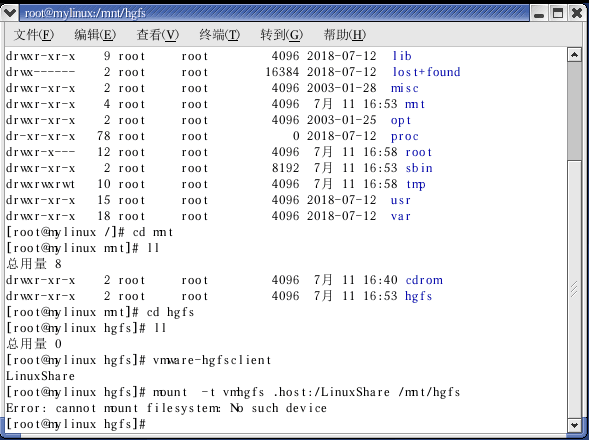Open the 帮助(H) menu
The image size is (589, 440).
(345, 35)
